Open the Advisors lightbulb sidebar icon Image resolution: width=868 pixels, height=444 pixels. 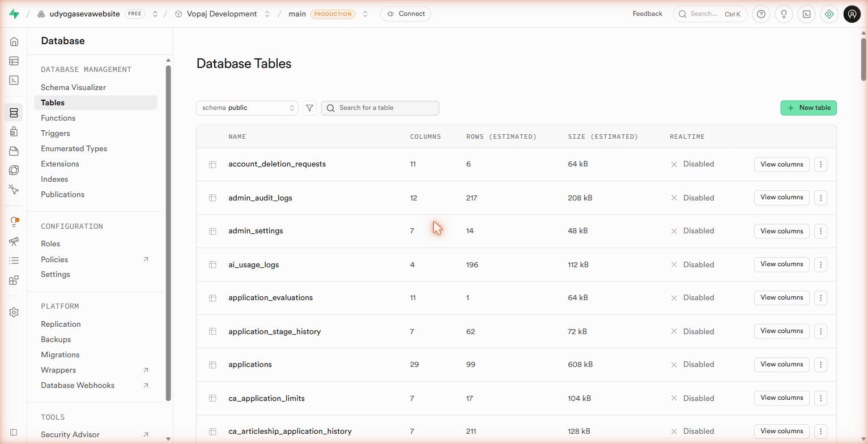[14, 222]
